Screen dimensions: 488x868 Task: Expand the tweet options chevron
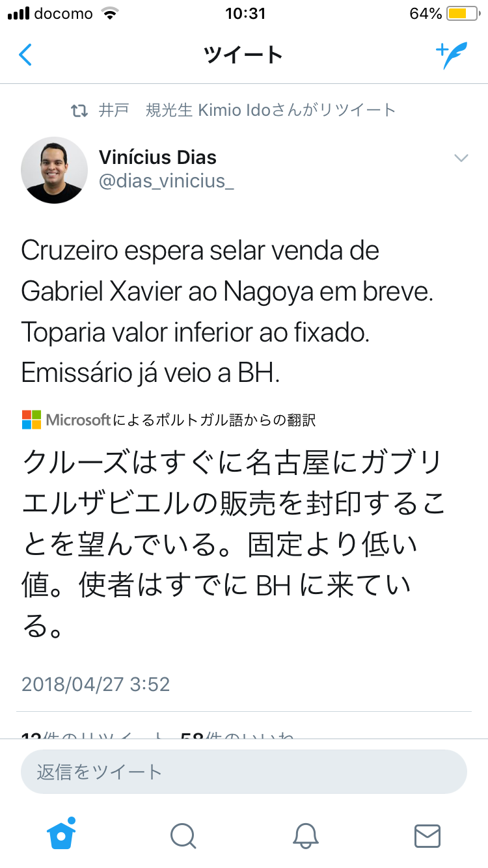pos(461,158)
